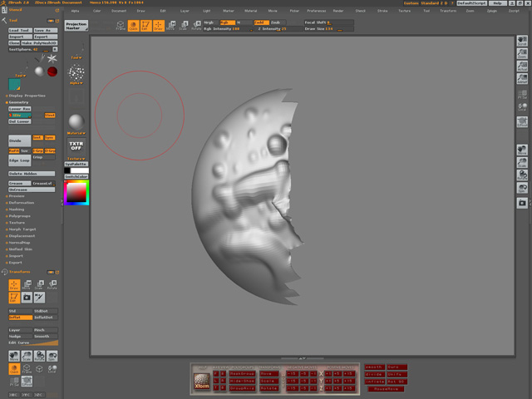Click camera snapshot icon in Transform palette
This screenshot has height=399, width=532.
(27, 298)
